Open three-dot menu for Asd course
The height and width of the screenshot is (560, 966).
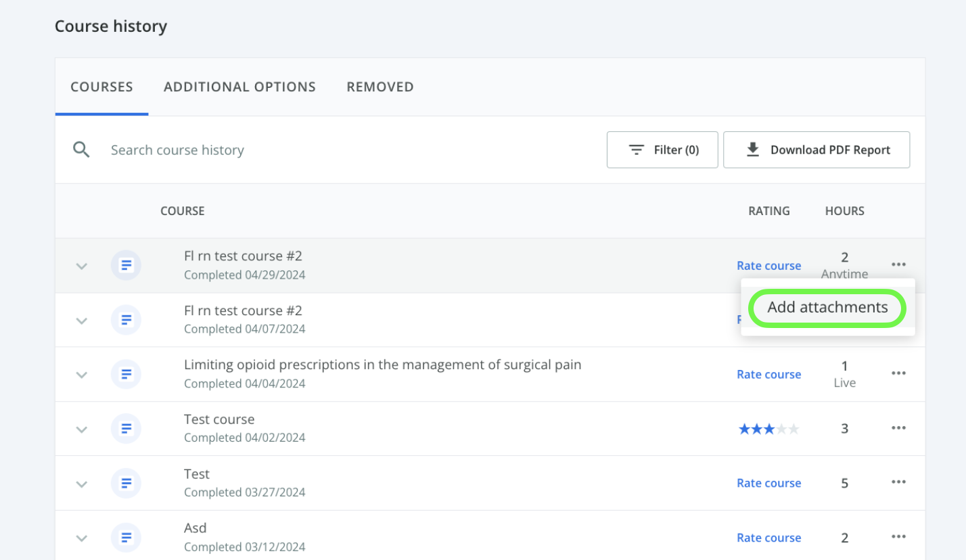click(898, 537)
